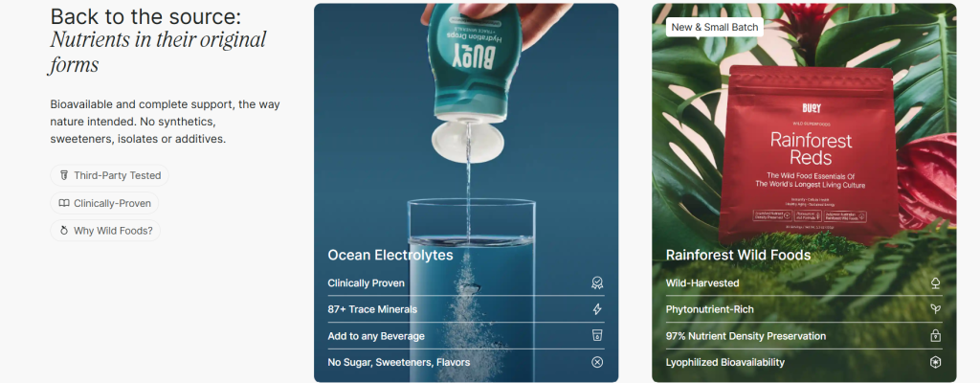This screenshot has width=980, height=383.
Task: Click the lightning bolt icon beside Trace Minerals
Action: tap(597, 309)
